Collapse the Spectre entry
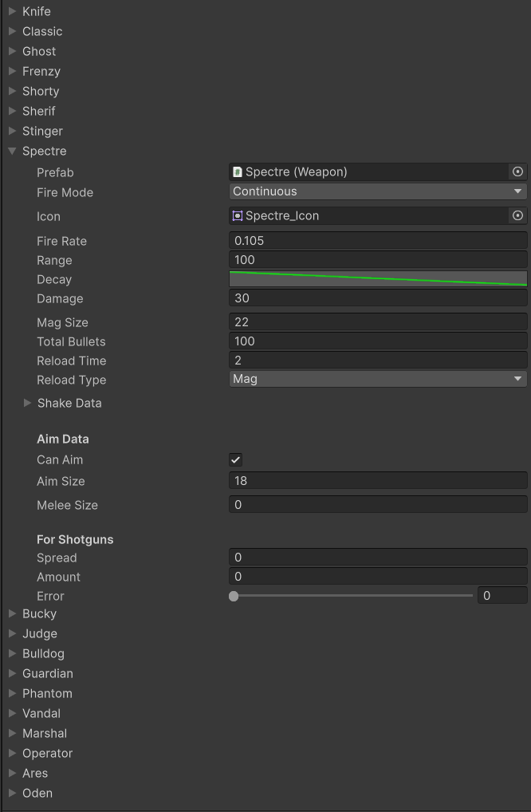531x812 pixels. (13, 152)
